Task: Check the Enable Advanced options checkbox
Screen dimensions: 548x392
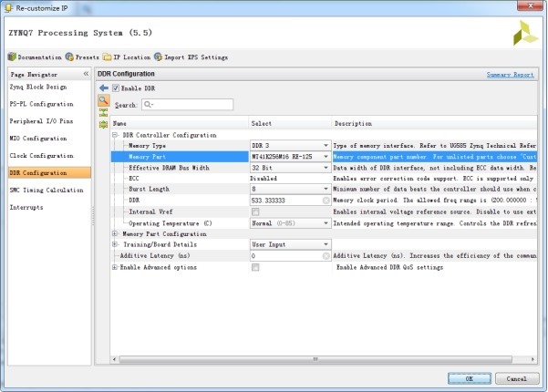Action: (255, 267)
